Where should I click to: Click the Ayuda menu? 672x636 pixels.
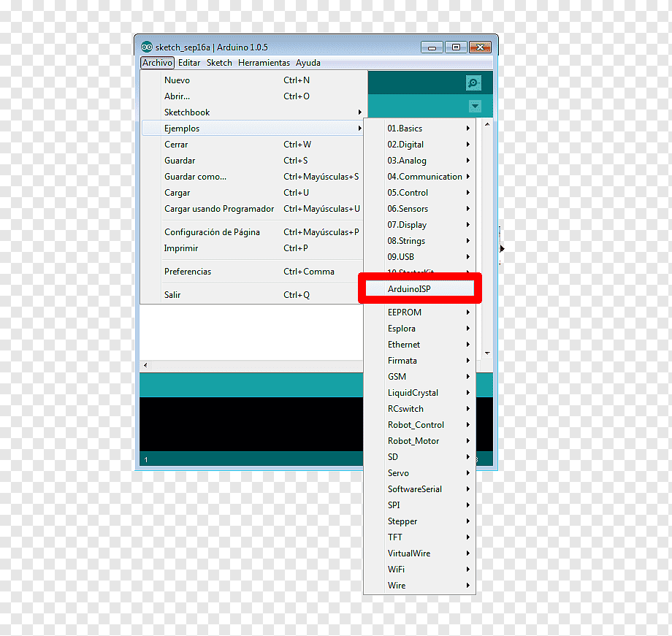(x=308, y=63)
